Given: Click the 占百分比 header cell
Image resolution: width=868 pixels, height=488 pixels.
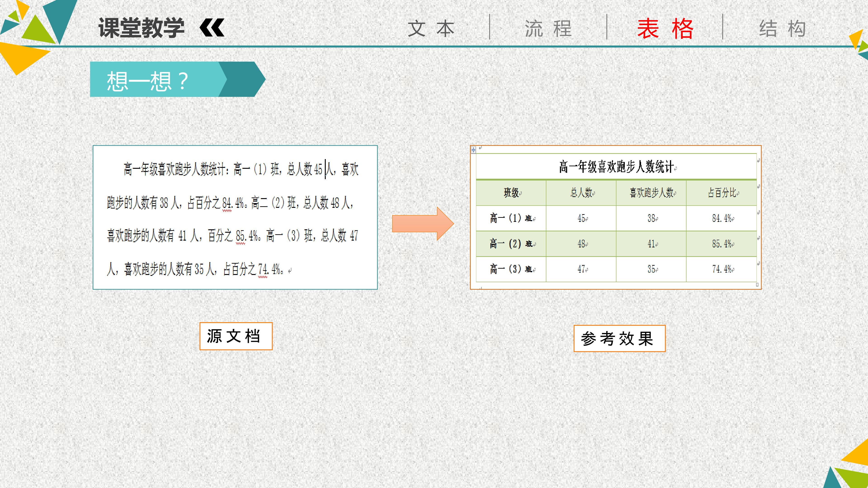Looking at the screenshot, I should [722, 193].
